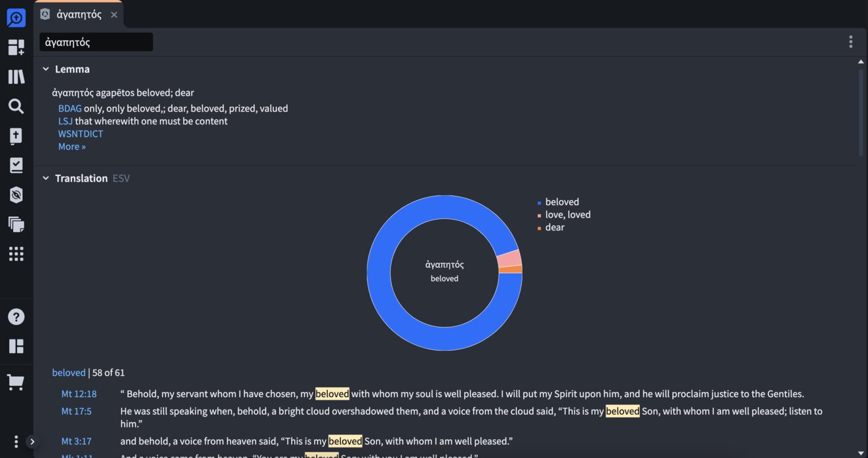
Task: Open the Layouts icon in sidebar
Action: (16, 346)
